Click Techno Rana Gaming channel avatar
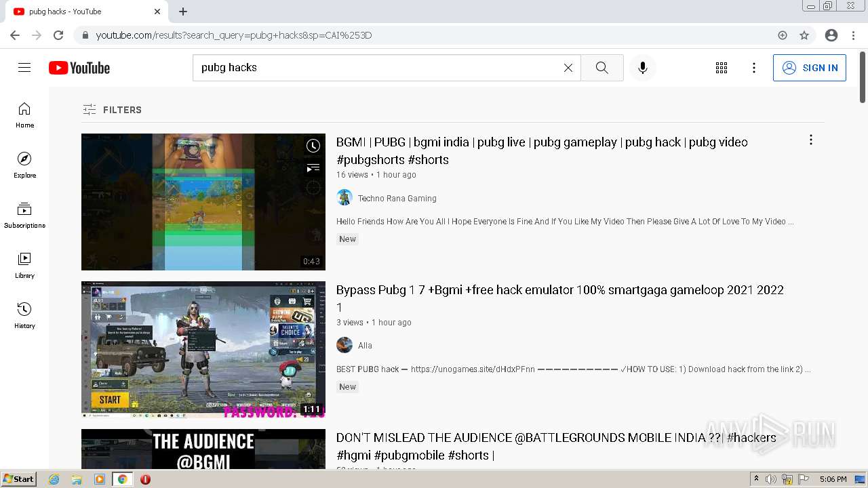 (x=344, y=197)
